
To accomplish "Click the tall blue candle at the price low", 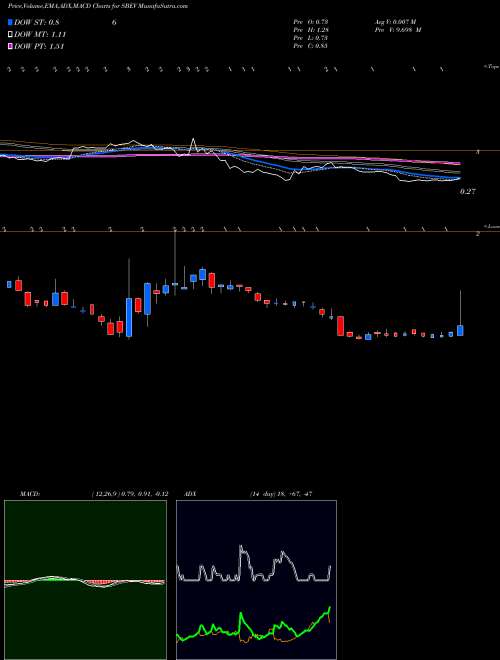I will [129, 317].
